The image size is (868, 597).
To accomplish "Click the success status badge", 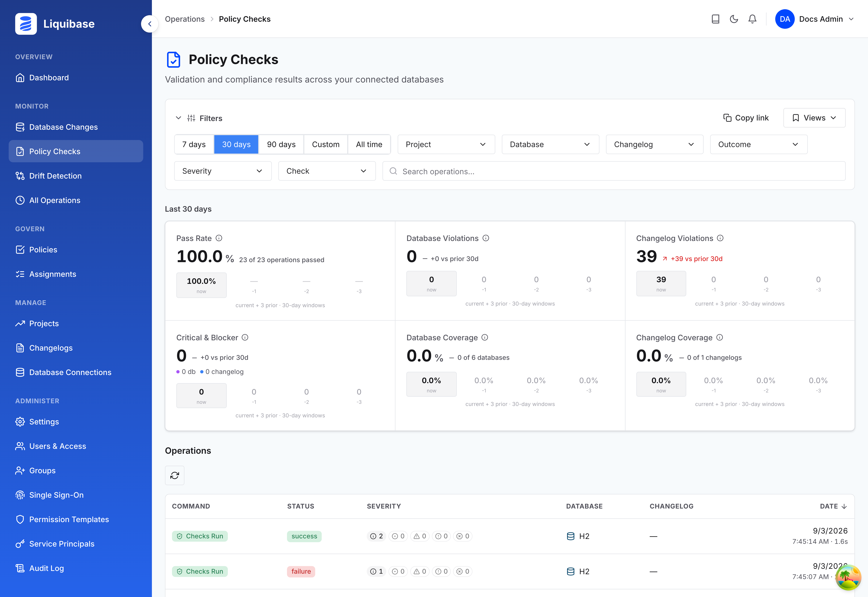I will click(304, 536).
